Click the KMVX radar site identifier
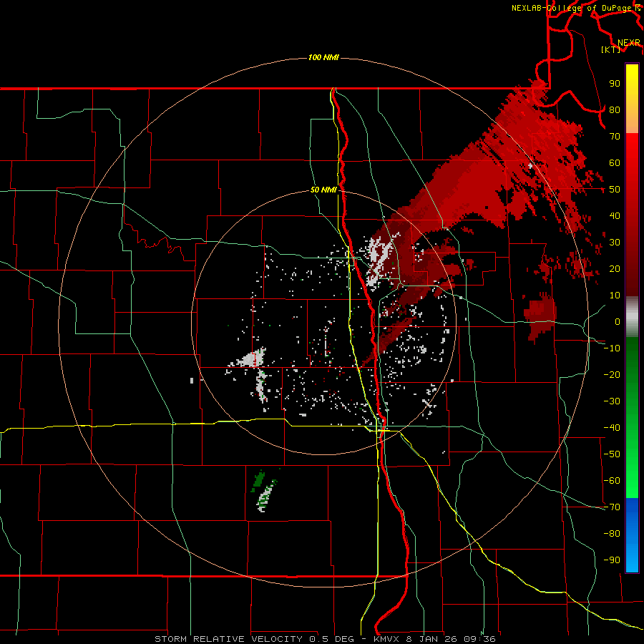 [x=387, y=639]
